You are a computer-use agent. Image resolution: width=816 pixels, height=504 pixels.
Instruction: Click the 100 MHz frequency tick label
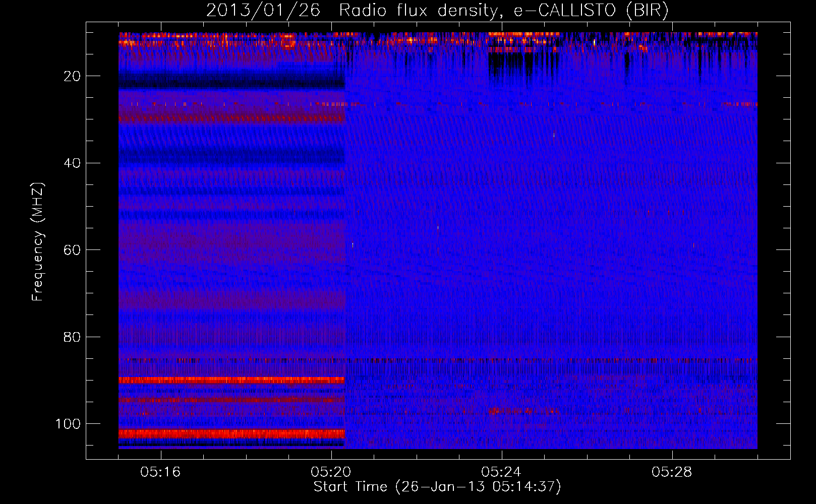68,424
